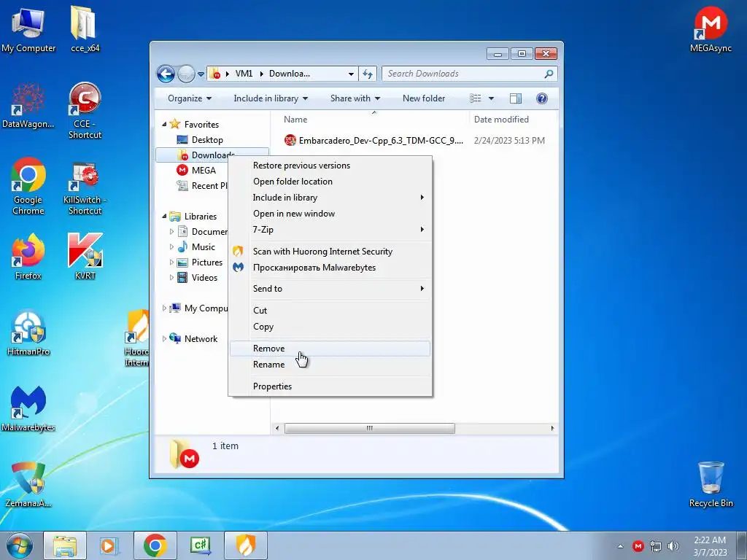Open Zemana AntiMalware desktop icon

28,485
